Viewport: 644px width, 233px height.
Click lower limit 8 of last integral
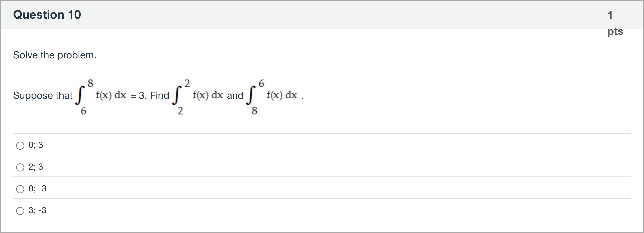tap(255, 110)
